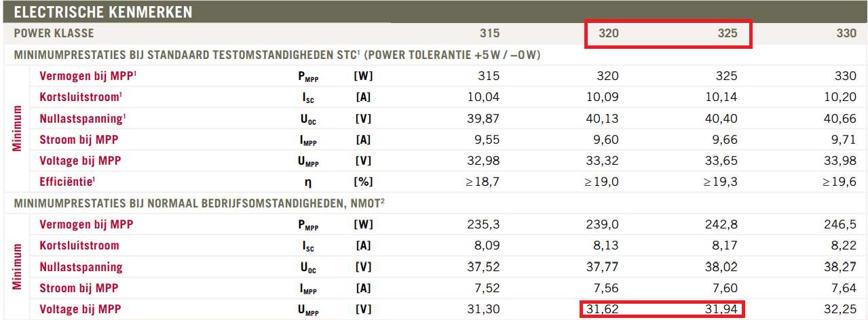Click the Nullastspanning value 40,40

(x=721, y=118)
